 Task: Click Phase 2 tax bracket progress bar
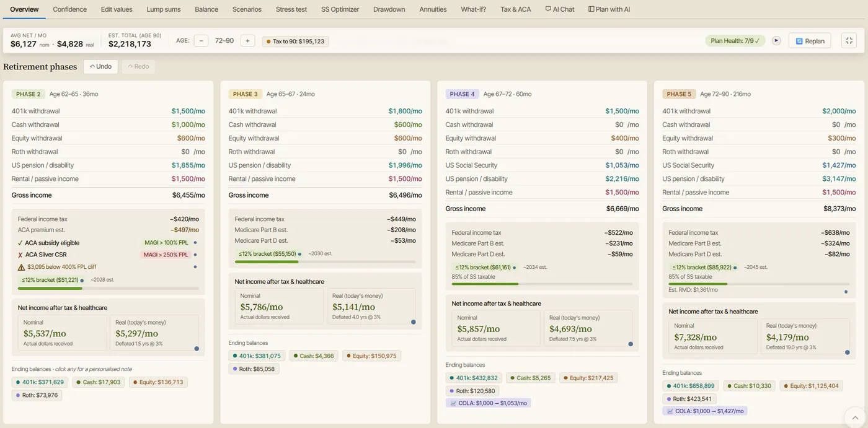click(x=108, y=289)
